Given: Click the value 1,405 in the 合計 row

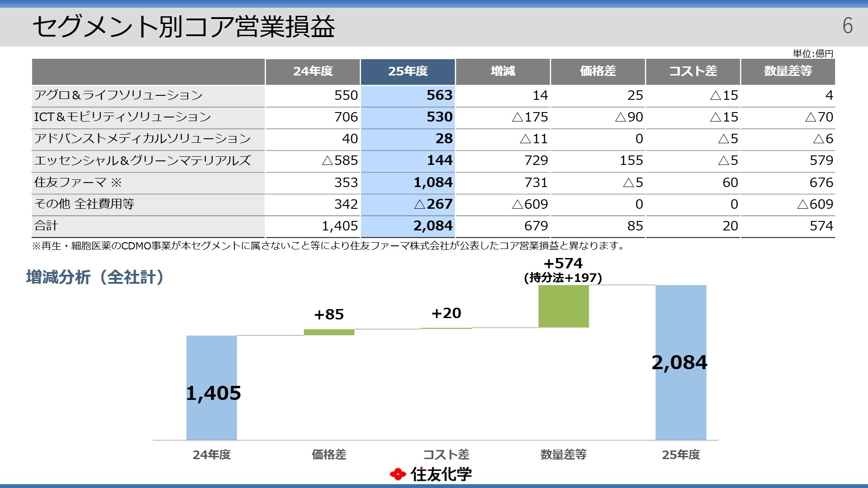Looking at the screenshot, I should click(340, 226).
